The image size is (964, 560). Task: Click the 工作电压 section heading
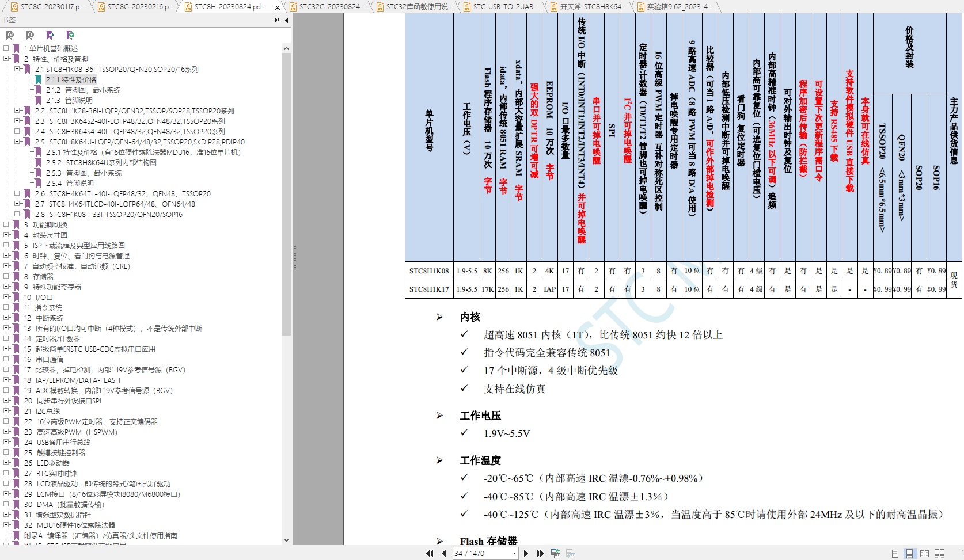[480, 416]
